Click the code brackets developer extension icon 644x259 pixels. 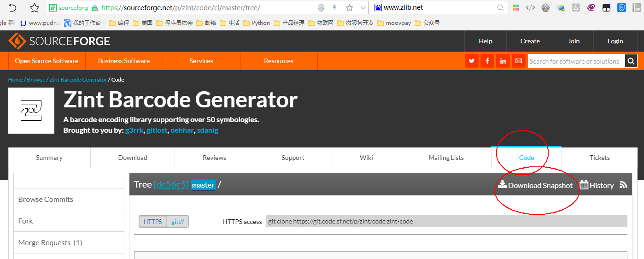coord(531,7)
